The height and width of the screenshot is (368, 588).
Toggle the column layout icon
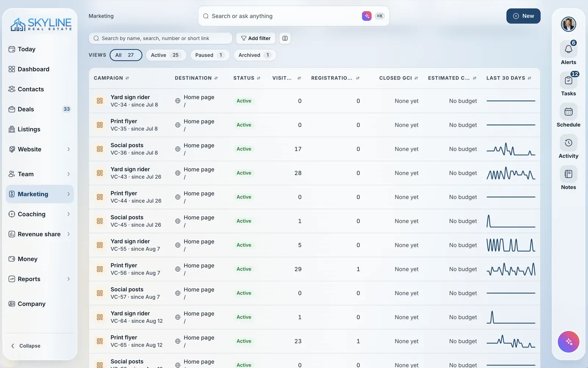pos(285,38)
